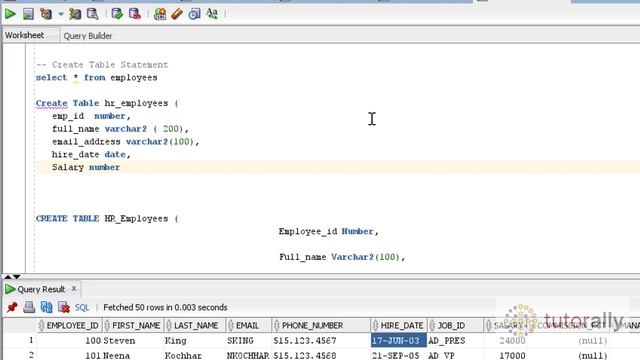Click the Rollback icon with red arrow
640x360 pixels.
pos(135,14)
